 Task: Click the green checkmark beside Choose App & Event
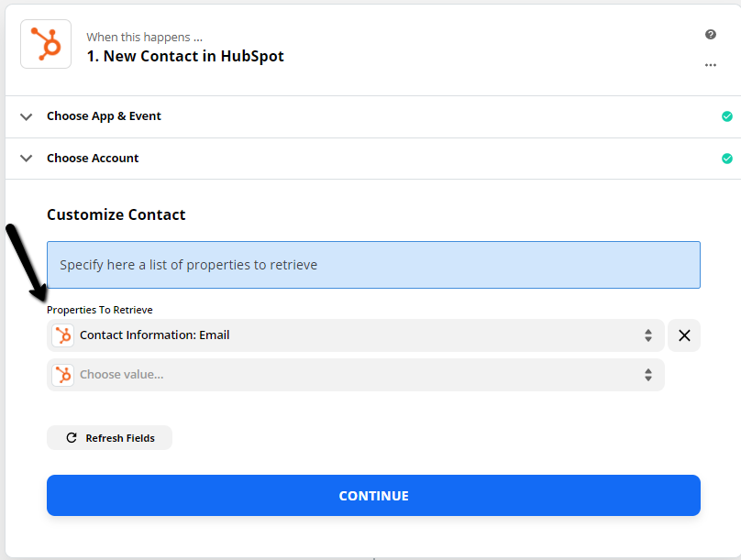[727, 116]
